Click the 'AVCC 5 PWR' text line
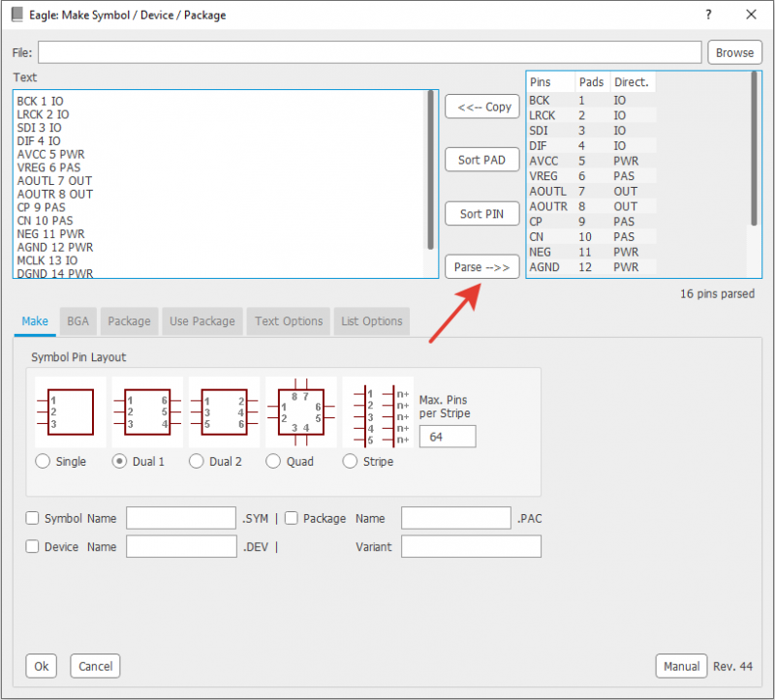Image resolution: width=775 pixels, height=700 pixels. point(50,154)
